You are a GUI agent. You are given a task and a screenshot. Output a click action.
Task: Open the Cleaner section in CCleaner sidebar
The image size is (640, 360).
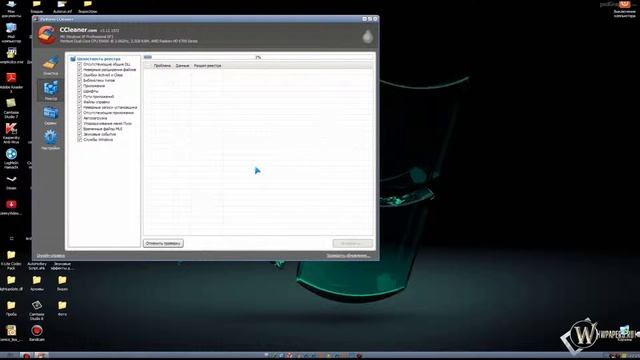[x=51, y=65]
